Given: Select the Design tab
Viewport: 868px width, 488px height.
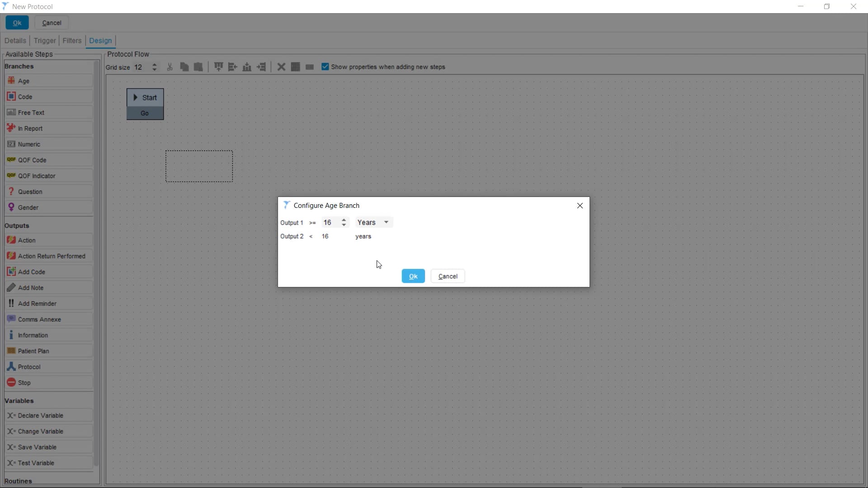Looking at the screenshot, I should [x=100, y=41].
